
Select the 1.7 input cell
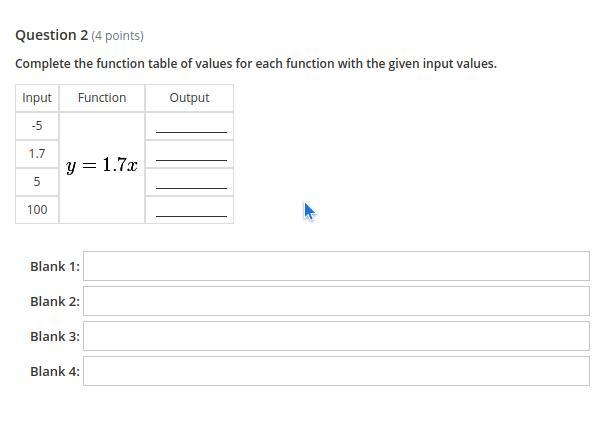point(37,154)
